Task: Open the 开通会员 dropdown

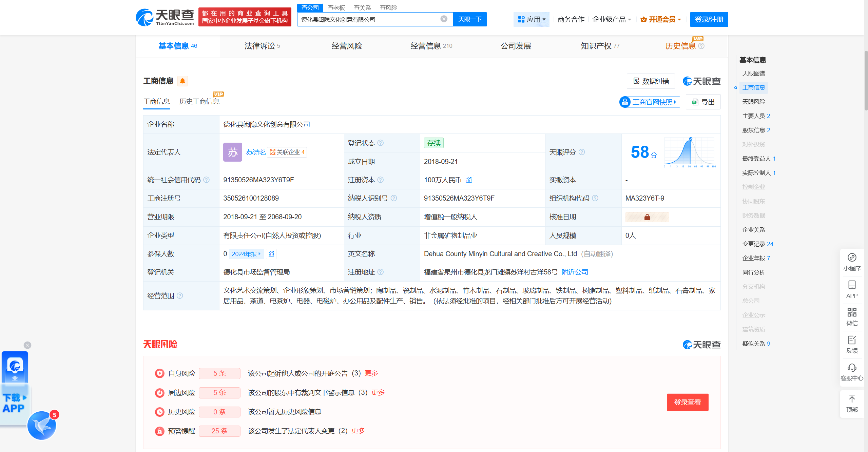Action: tap(661, 19)
